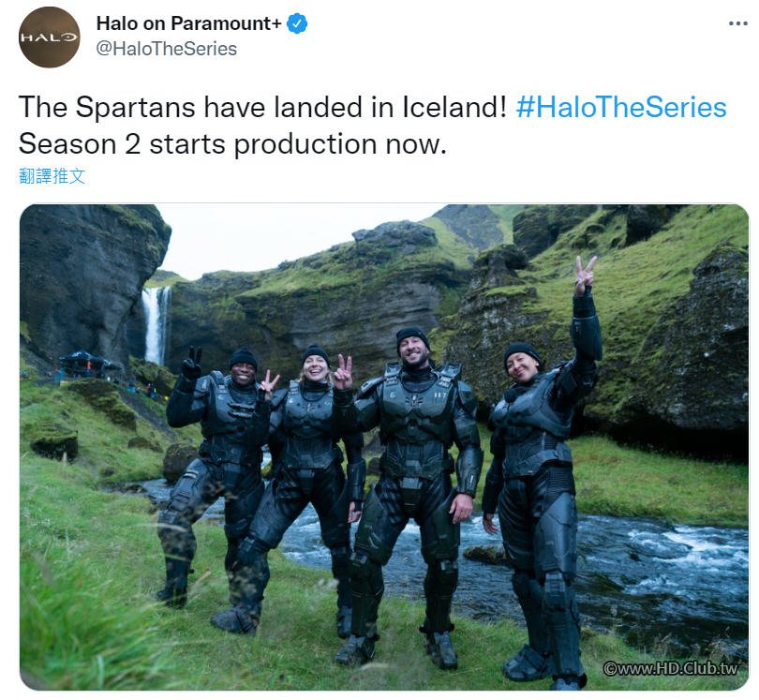Open the tweet's attached Iceland photo
The image size is (759, 700).
(384, 447)
